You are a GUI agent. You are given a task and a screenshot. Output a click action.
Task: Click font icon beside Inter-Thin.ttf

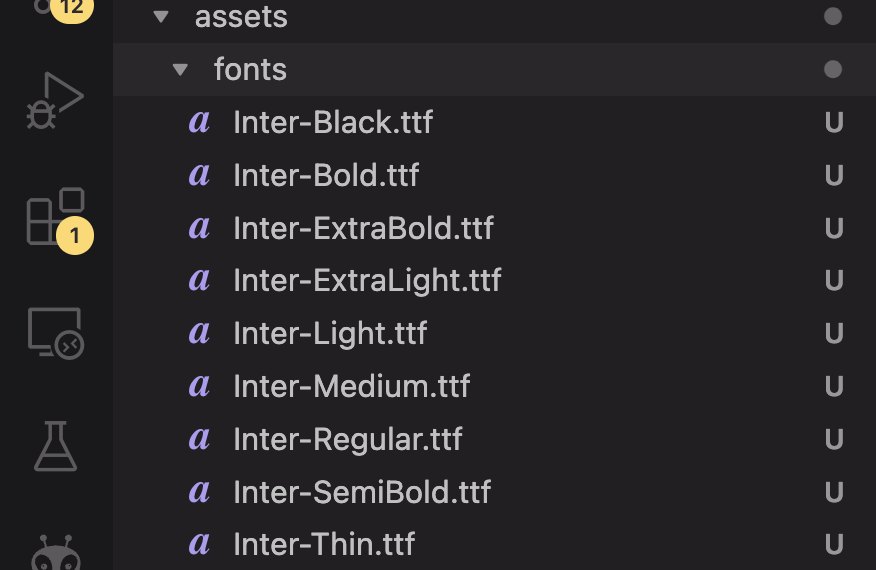(200, 544)
